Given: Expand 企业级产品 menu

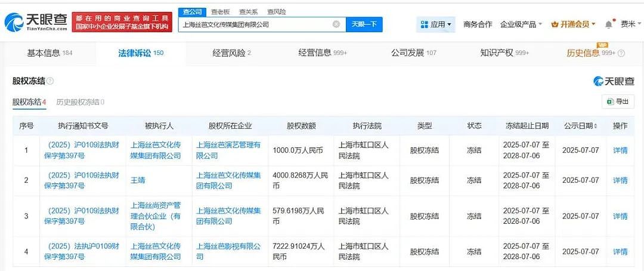Looking at the screenshot, I should [521, 24].
